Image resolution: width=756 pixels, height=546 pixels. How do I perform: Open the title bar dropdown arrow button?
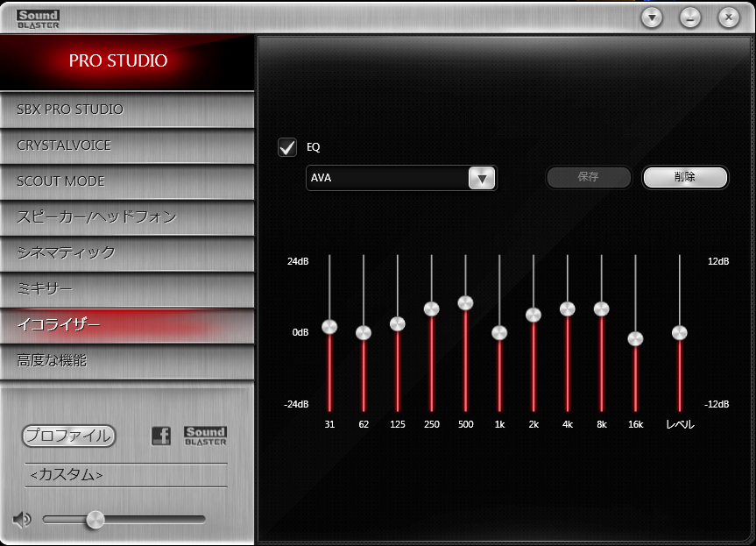coord(652,18)
